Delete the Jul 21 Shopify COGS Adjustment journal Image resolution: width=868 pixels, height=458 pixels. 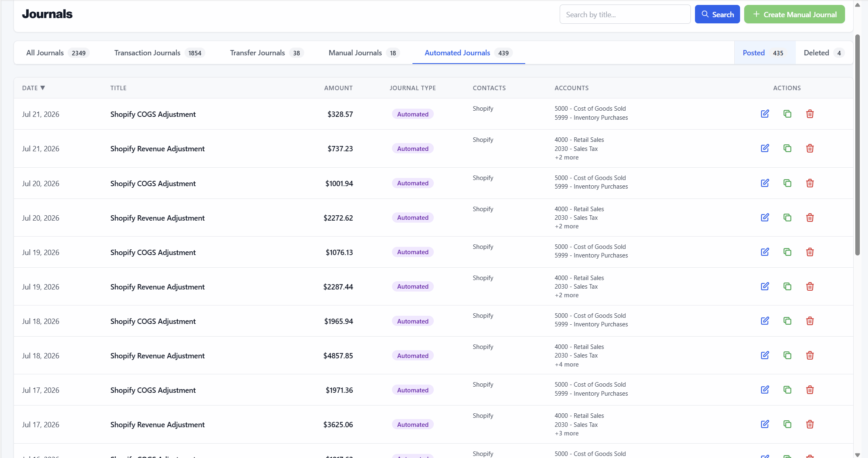click(x=810, y=114)
